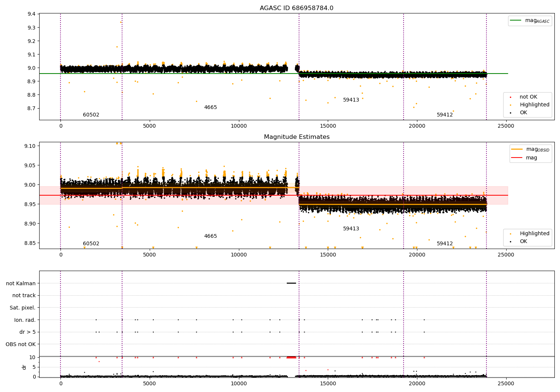Click the 9.05 y-axis tick in Magnitude Estimates plot

click(x=30, y=165)
